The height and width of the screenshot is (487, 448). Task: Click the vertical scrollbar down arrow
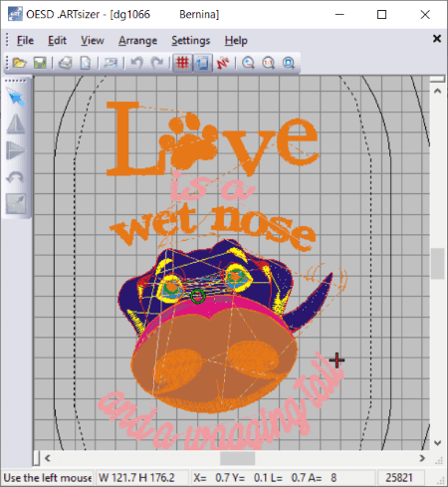click(437, 443)
